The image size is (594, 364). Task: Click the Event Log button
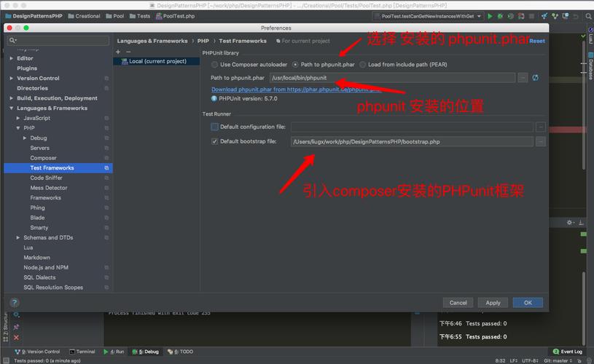tap(568, 352)
